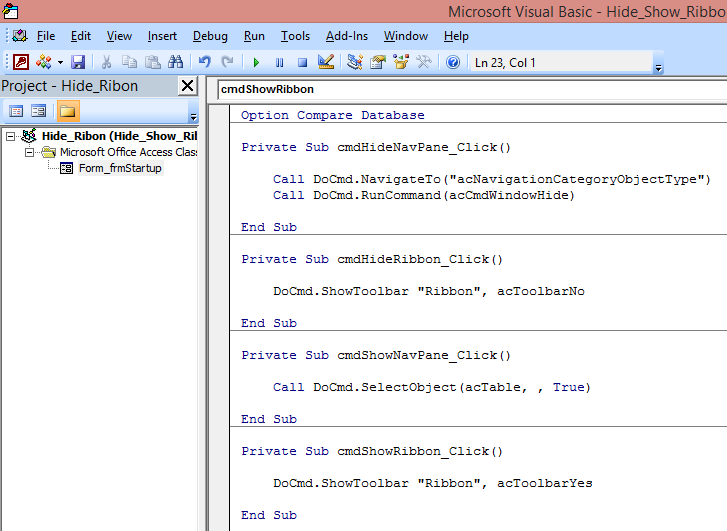The height and width of the screenshot is (531, 727).
Task: Click the title bar application icon
Action: pos(10,11)
